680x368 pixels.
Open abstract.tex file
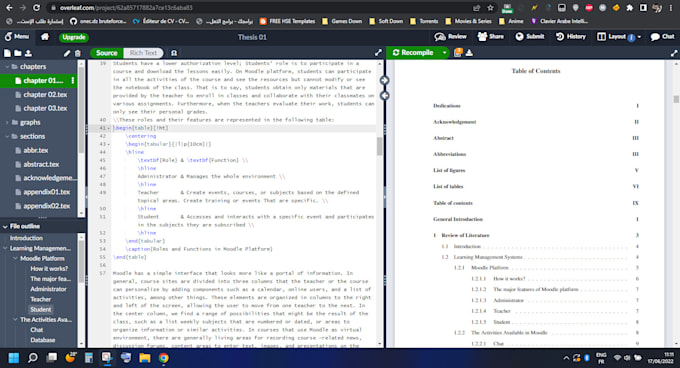tap(41, 164)
